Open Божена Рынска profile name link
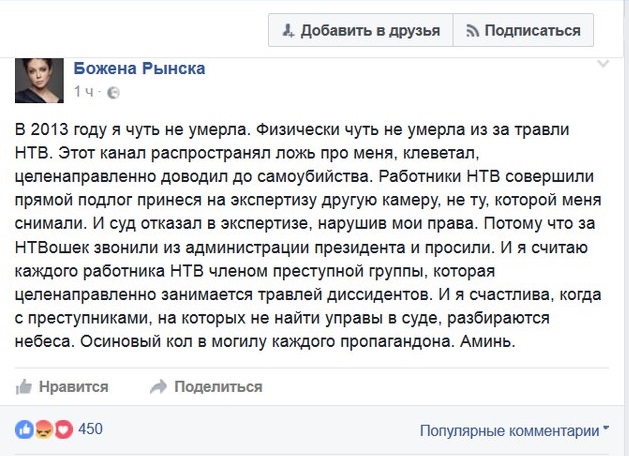The image size is (629, 456). 139,69
